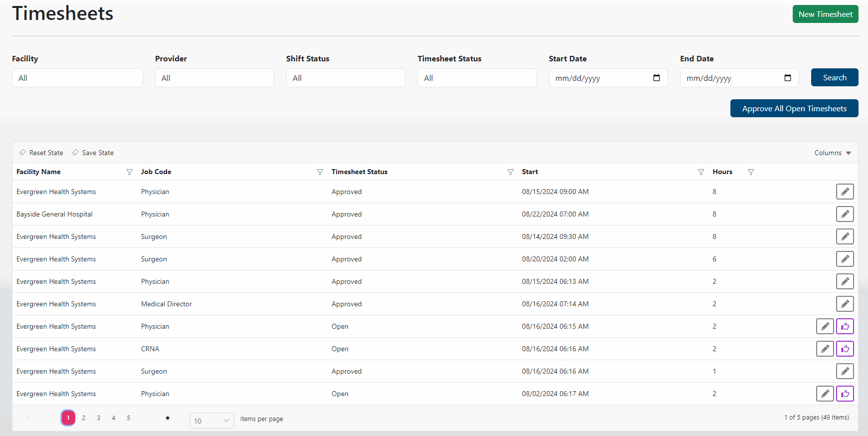
Task: Approve the CRNA open timesheet
Action: click(x=845, y=349)
